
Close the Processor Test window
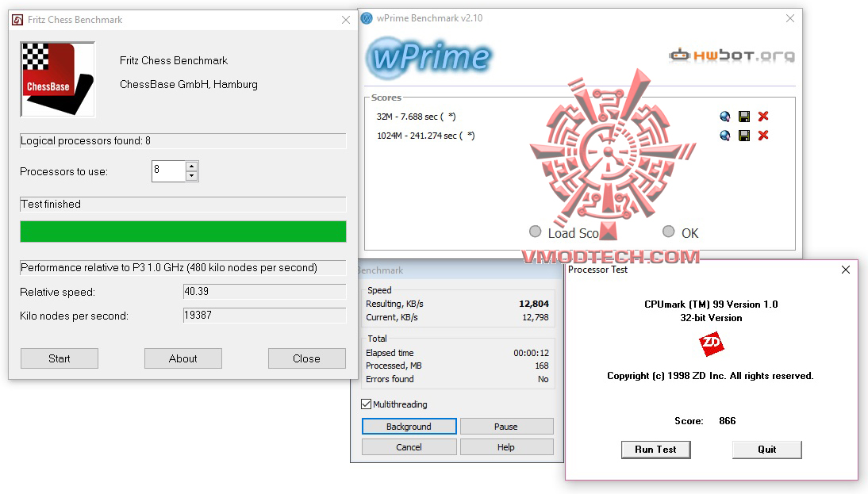click(x=845, y=270)
